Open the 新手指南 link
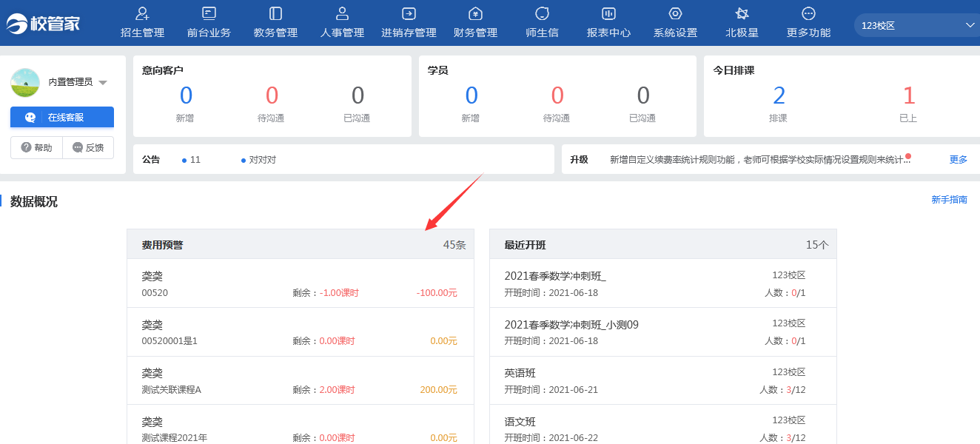The height and width of the screenshot is (444, 980). [949, 200]
